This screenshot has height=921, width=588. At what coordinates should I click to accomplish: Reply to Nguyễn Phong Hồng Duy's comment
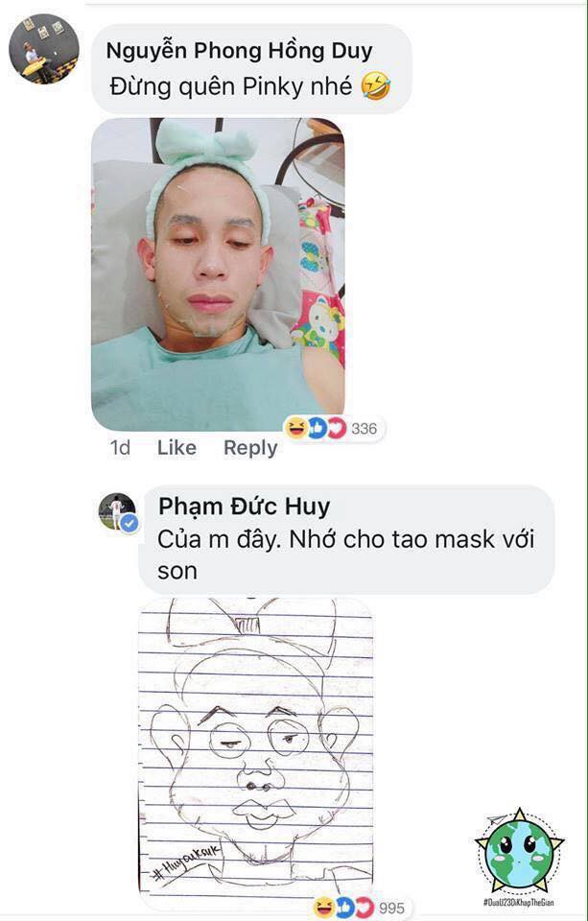click(250, 448)
